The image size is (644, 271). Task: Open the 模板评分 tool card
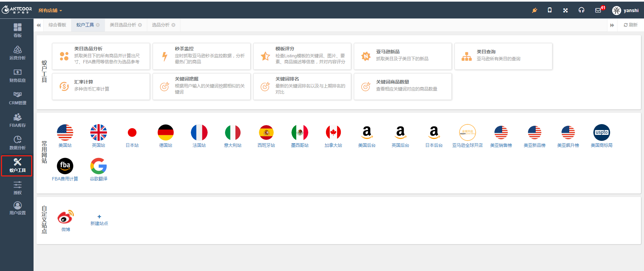302,56
